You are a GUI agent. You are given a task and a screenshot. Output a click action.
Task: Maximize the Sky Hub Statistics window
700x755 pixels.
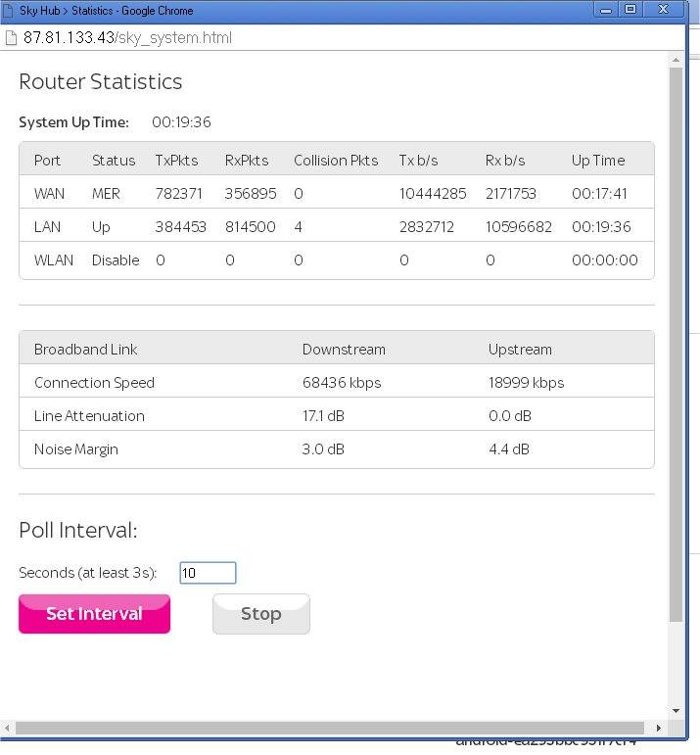pyautogui.click(x=630, y=9)
